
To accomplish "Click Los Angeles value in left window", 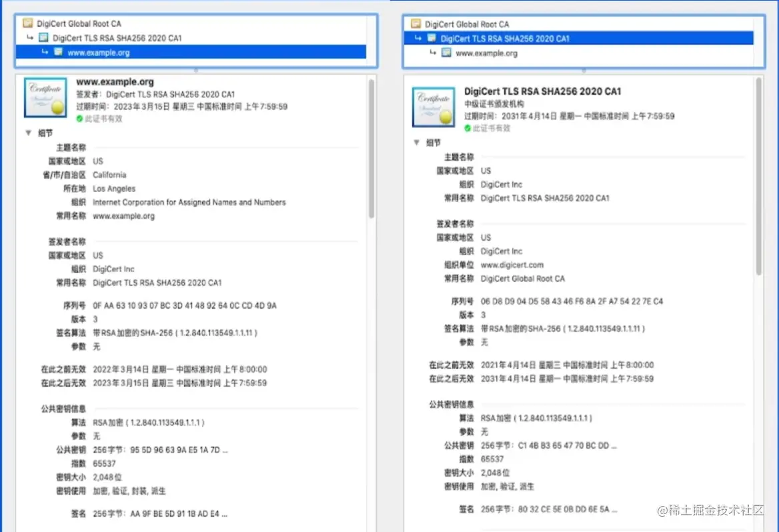I will pyautogui.click(x=114, y=189).
